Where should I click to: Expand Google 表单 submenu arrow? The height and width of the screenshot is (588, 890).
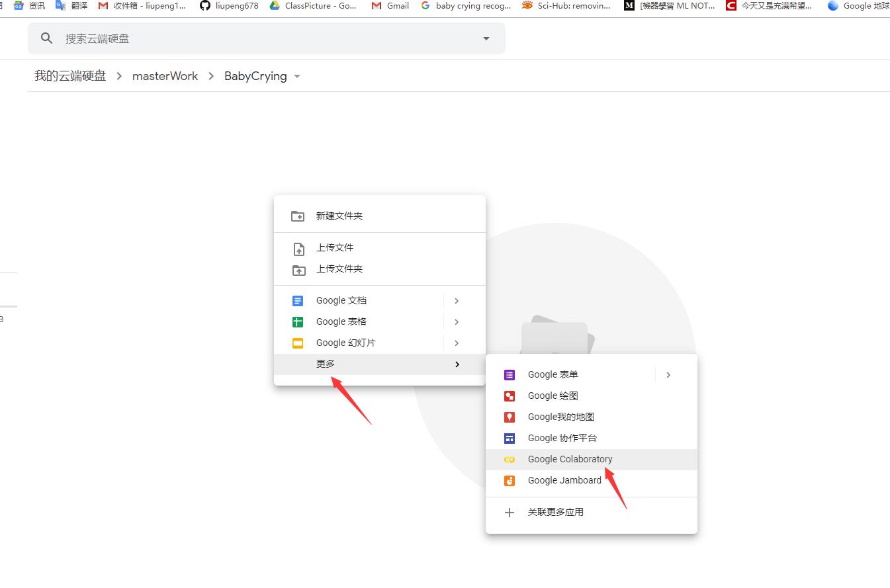click(x=668, y=375)
